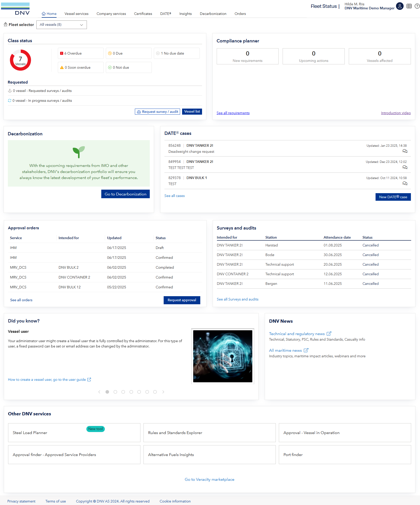The image size is (420, 505).
Task: Open the user profile avatar icon
Action: coord(400,6)
